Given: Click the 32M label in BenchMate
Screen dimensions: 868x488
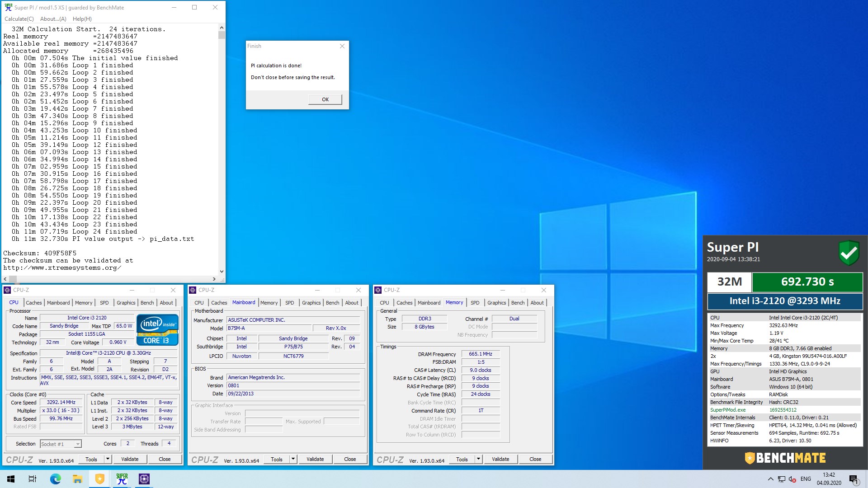Looking at the screenshot, I should coord(730,282).
